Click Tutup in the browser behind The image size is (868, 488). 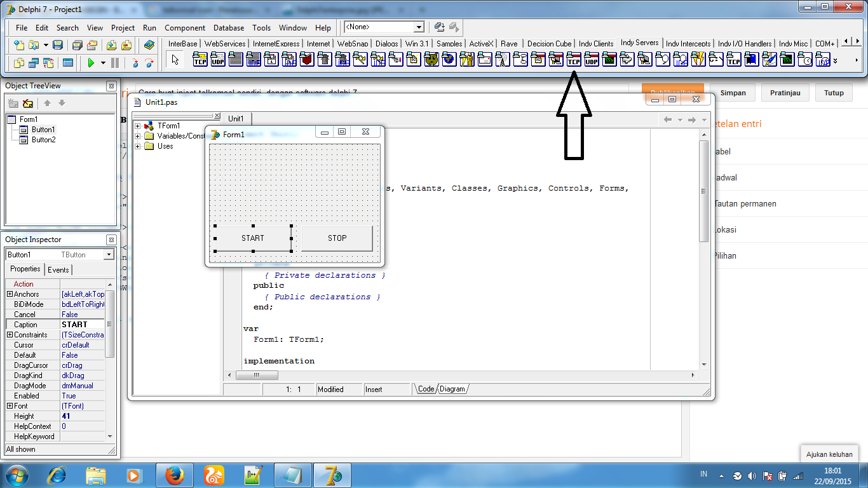click(834, 93)
